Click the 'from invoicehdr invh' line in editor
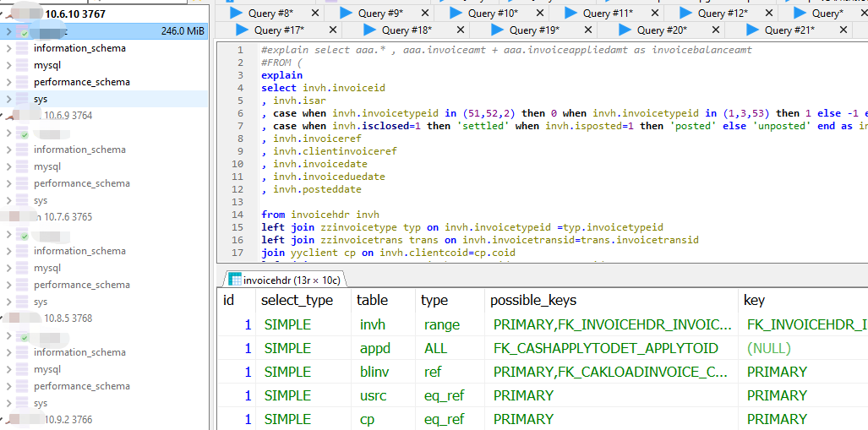This screenshot has width=868, height=430. tap(320, 215)
